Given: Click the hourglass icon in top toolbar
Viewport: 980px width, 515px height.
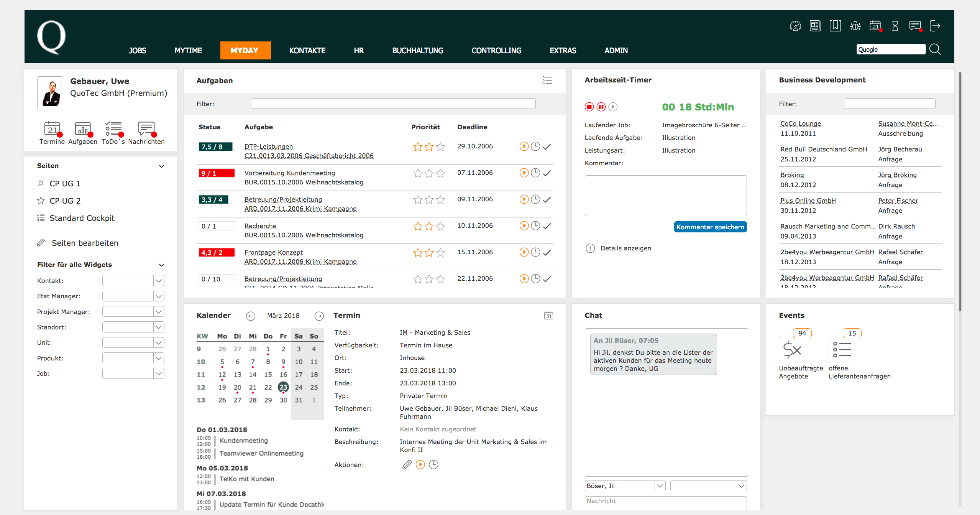Looking at the screenshot, I should click(895, 26).
